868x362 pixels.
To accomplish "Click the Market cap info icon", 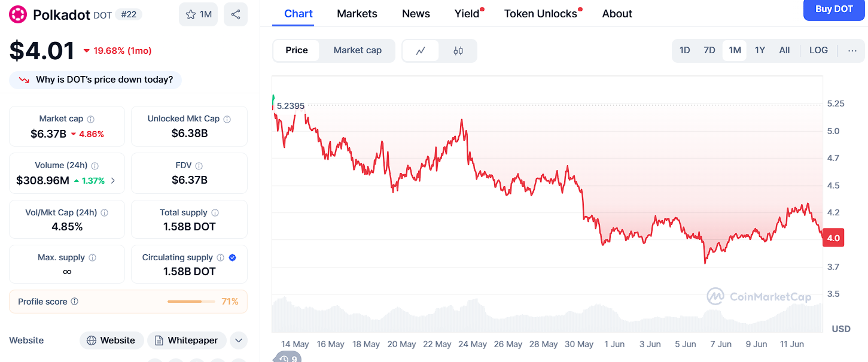I will pyautogui.click(x=91, y=119).
